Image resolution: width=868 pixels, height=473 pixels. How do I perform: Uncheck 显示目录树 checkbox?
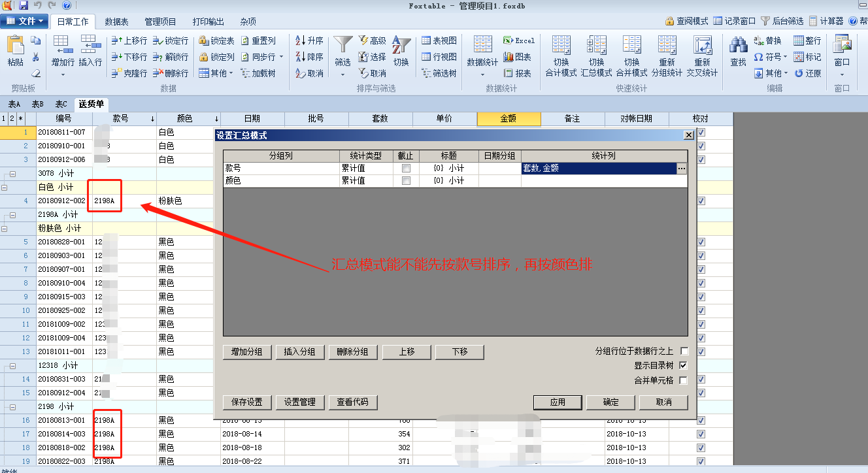pos(684,366)
